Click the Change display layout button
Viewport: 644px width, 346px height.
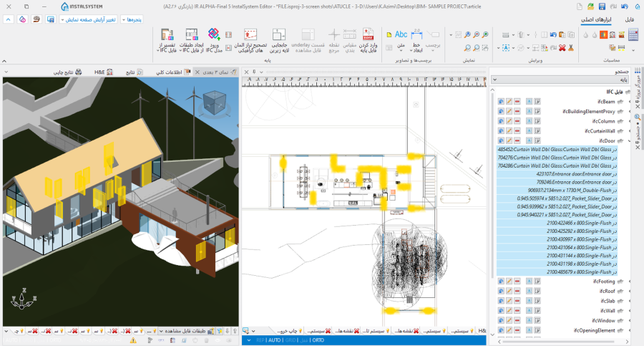coord(91,19)
